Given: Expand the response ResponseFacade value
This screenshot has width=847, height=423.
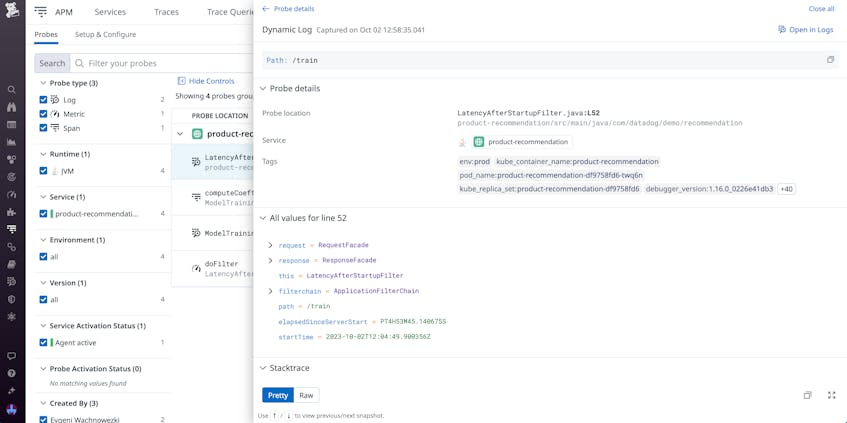Looking at the screenshot, I should [271, 260].
